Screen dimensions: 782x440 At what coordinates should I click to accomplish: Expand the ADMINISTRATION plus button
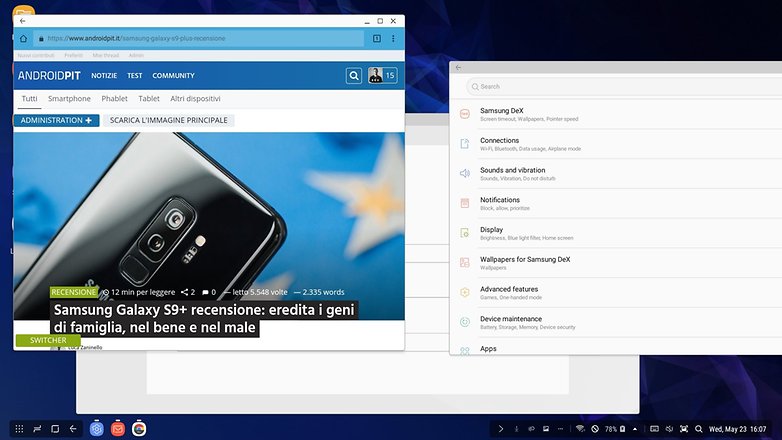56,120
